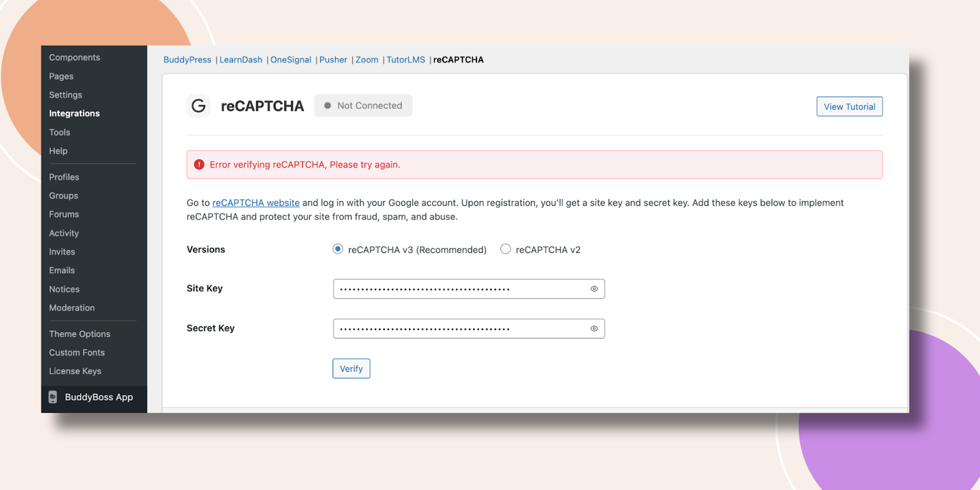Open Components in the sidebar menu
The width and height of the screenshot is (980, 490).
[x=75, y=58]
